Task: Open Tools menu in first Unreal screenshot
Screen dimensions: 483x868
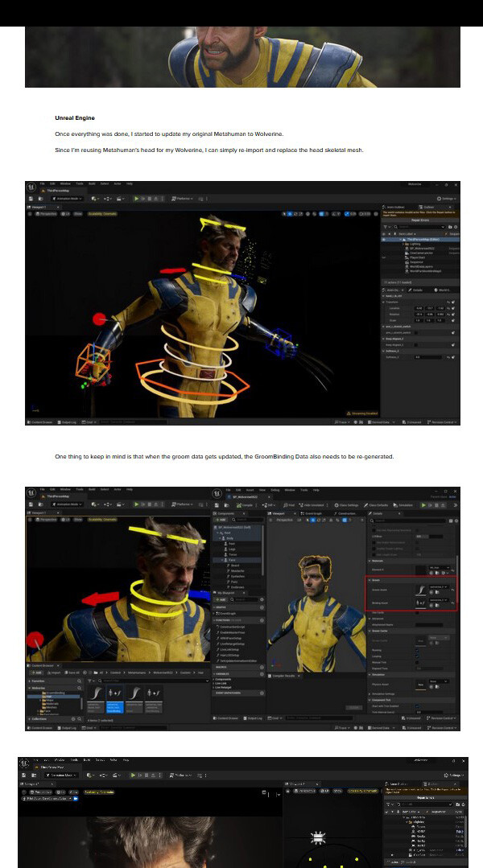Action: point(80,183)
